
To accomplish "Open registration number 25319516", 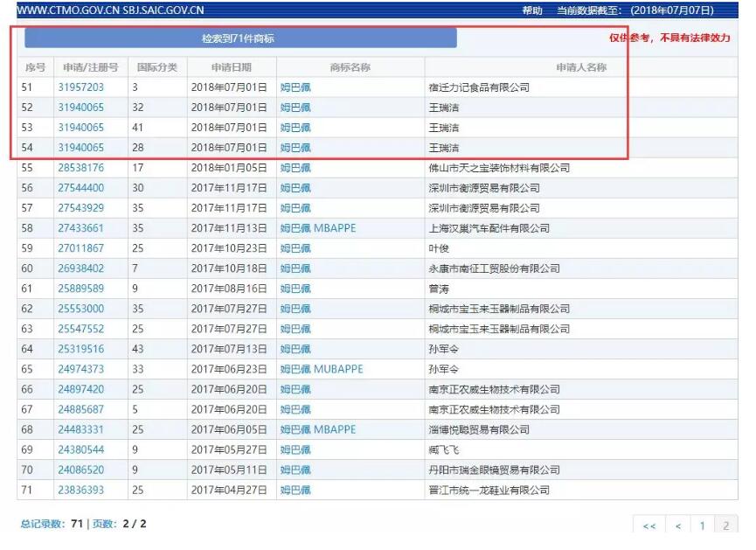I will point(81,349).
